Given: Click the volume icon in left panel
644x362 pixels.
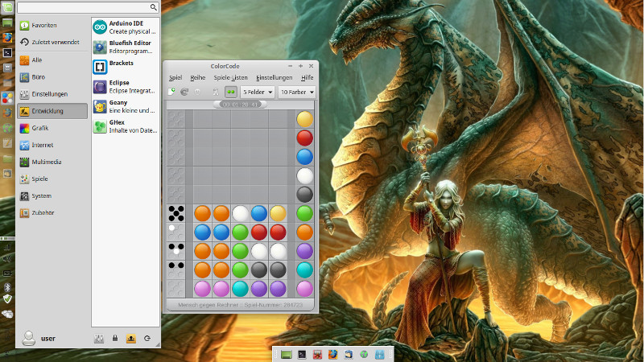Looking at the screenshot, I should tap(7, 259).
